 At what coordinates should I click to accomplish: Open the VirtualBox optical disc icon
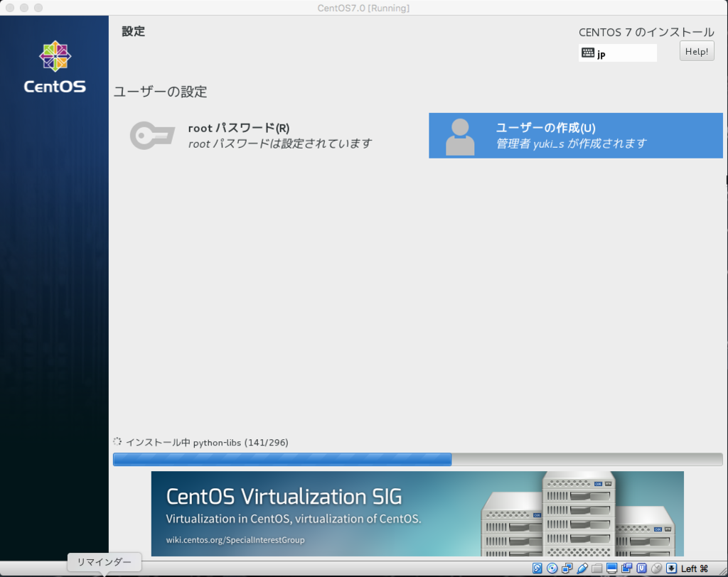[552, 568]
